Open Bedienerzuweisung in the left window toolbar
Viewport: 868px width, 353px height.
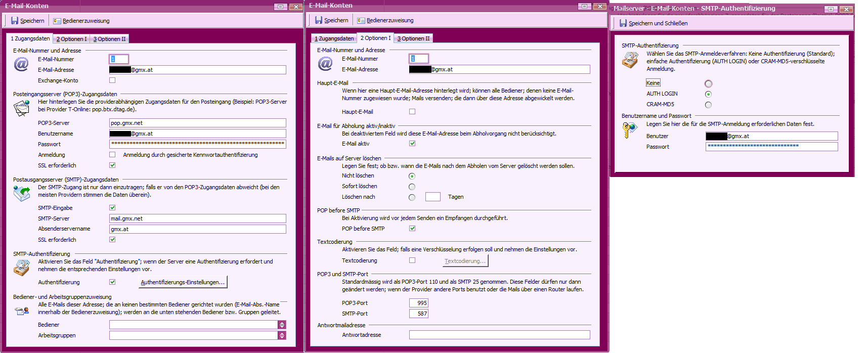click(81, 21)
